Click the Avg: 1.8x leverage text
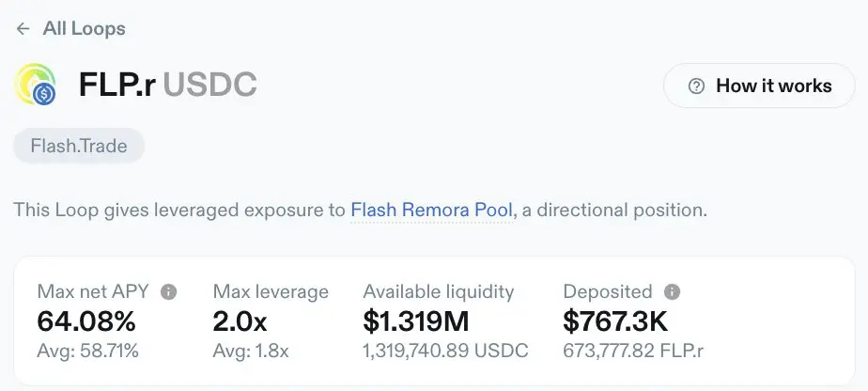This screenshot has height=391, width=868. 254,352
